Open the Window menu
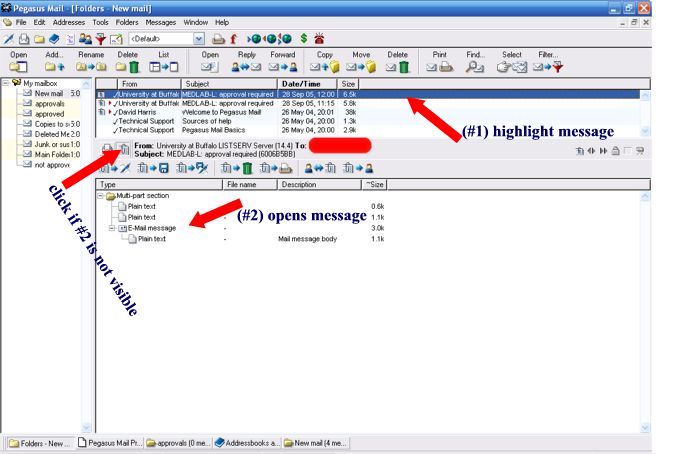The height and width of the screenshot is (454, 680). tap(196, 22)
